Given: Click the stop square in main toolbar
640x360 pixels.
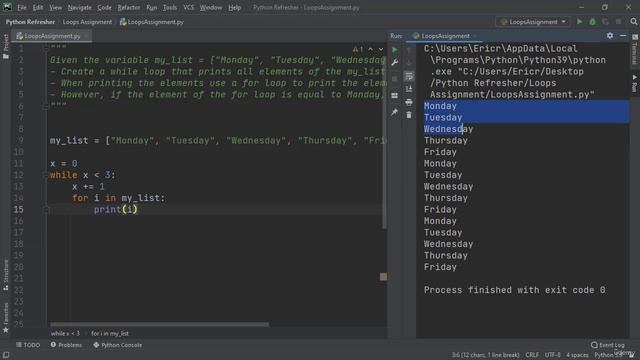Looking at the screenshot, I should (619, 22).
